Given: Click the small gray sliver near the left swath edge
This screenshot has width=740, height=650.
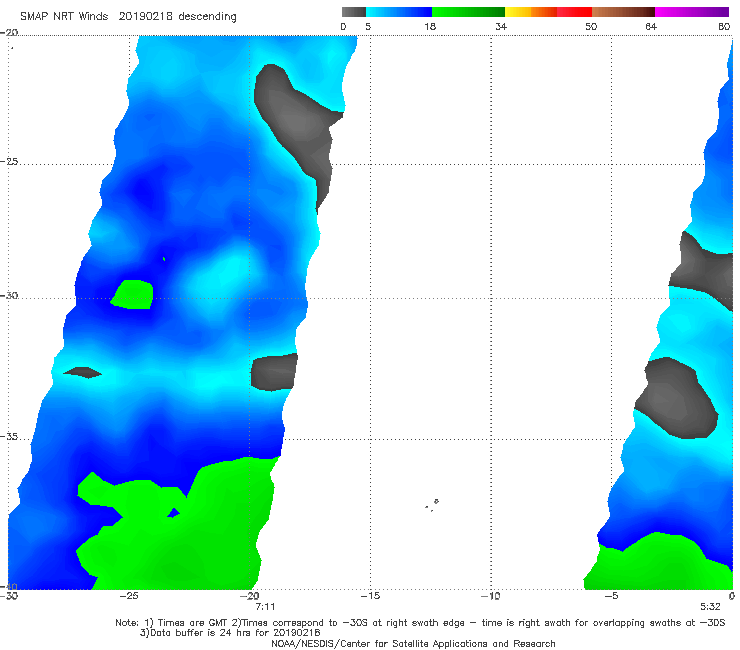Looking at the screenshot, I should point(83,372).
